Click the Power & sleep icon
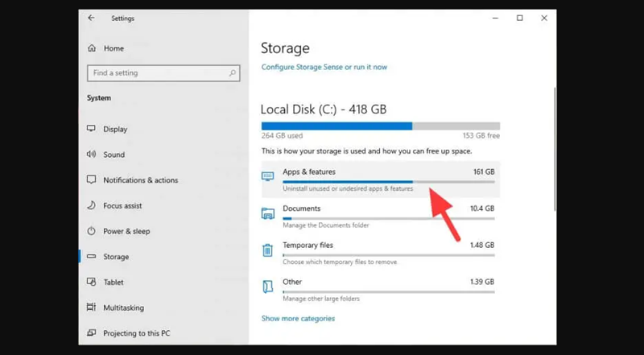The width and height of the screenshot is (644, 355). click(x=92, y=231)
